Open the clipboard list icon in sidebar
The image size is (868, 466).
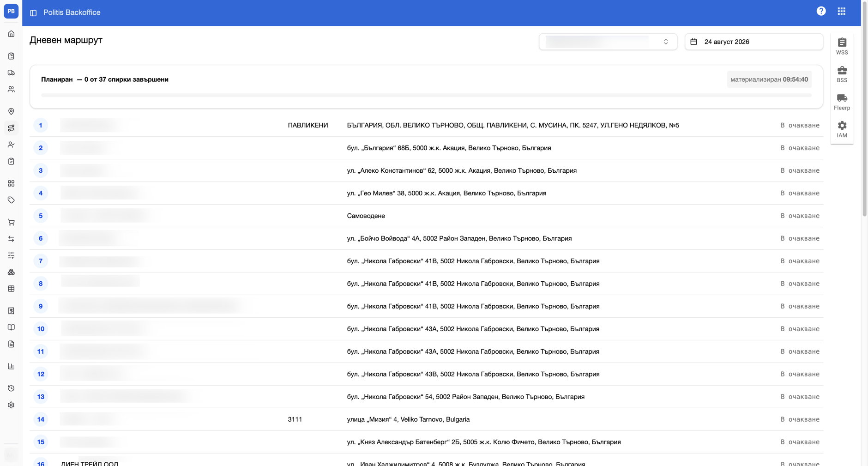point(11,56)
